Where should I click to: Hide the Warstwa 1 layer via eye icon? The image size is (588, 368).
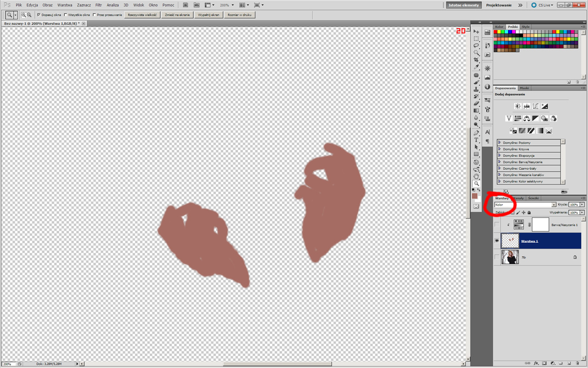pos(497,241)
